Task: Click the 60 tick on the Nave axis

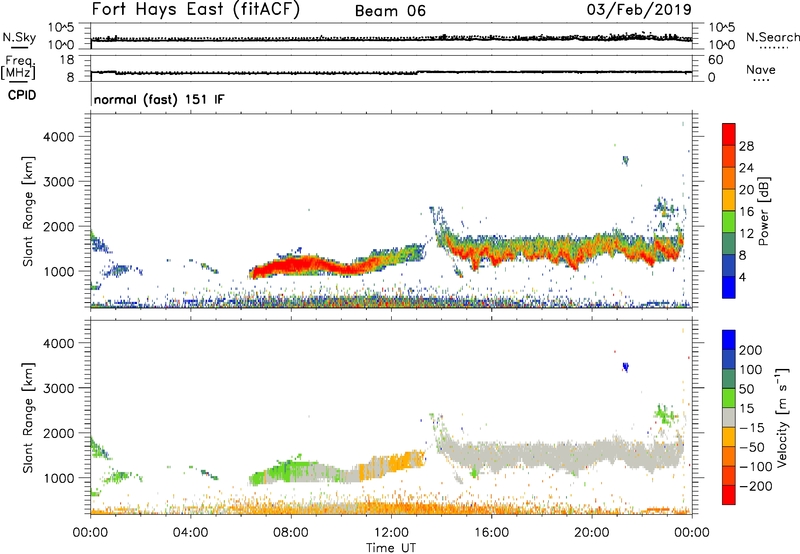Action: tap(716, 60)
